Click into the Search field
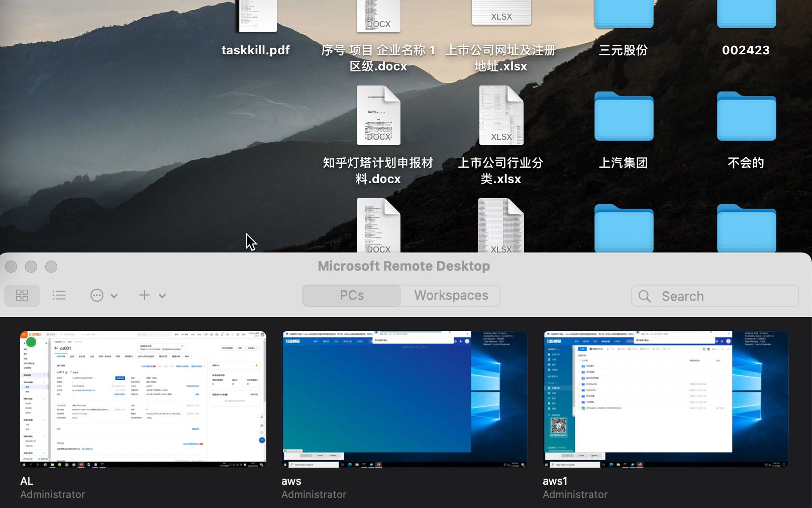The image size is (812, 508). click(x=715, y=296)
